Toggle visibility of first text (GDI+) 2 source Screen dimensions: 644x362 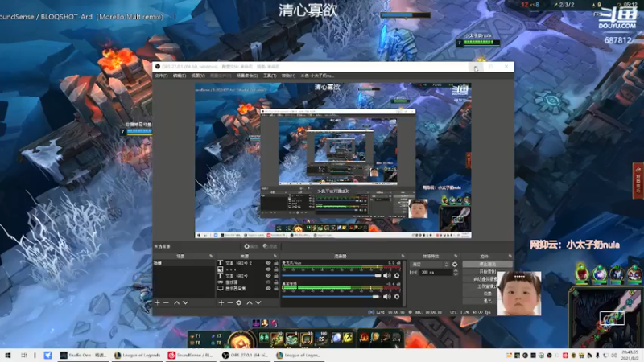point(268,263)
